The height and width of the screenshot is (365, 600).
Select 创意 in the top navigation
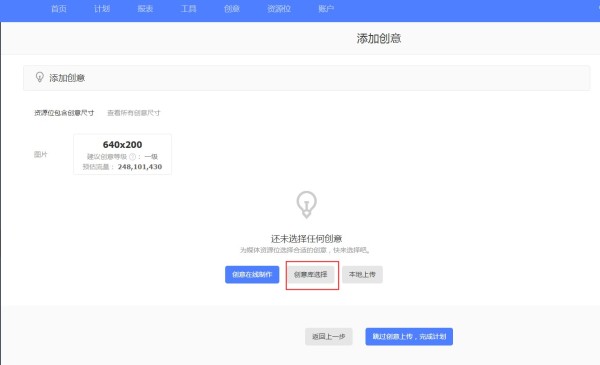232,9
